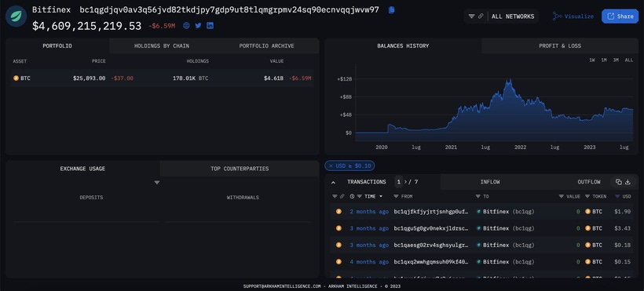Image resolution: width=644 pixels, height=291 pixels.
Task: Open the leftmost filter funnel in the transactions header
Action: 335,197
